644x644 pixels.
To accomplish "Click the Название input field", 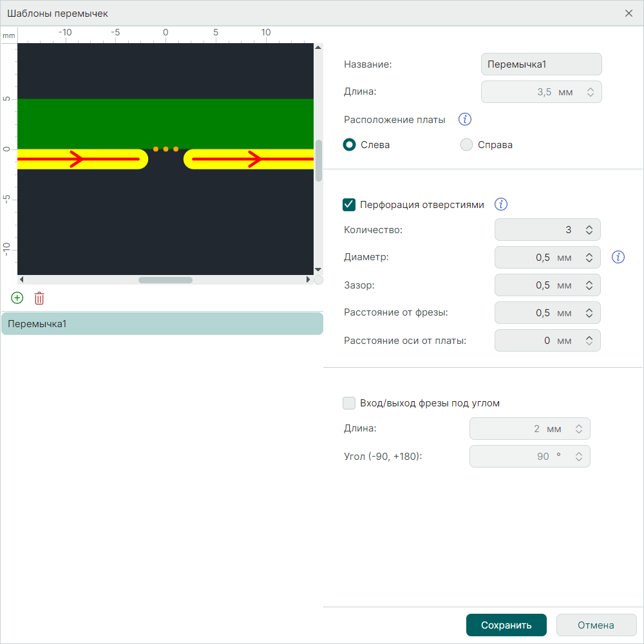I will pos(542,64).
